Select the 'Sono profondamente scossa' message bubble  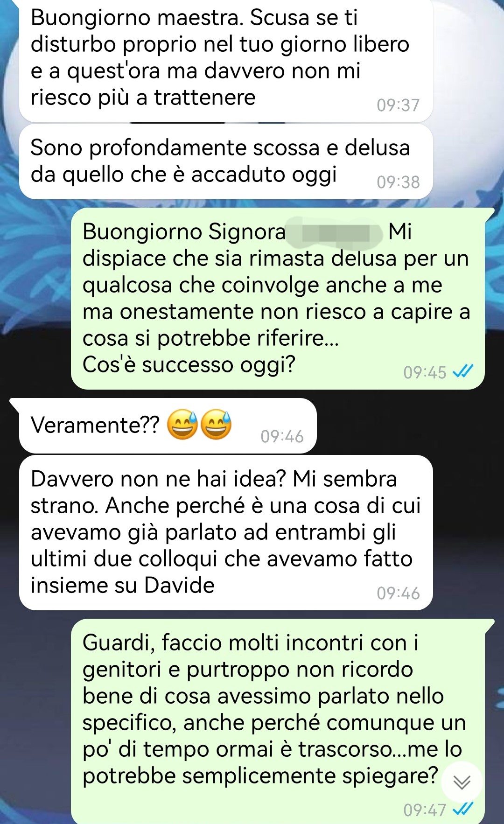(226, 161)
